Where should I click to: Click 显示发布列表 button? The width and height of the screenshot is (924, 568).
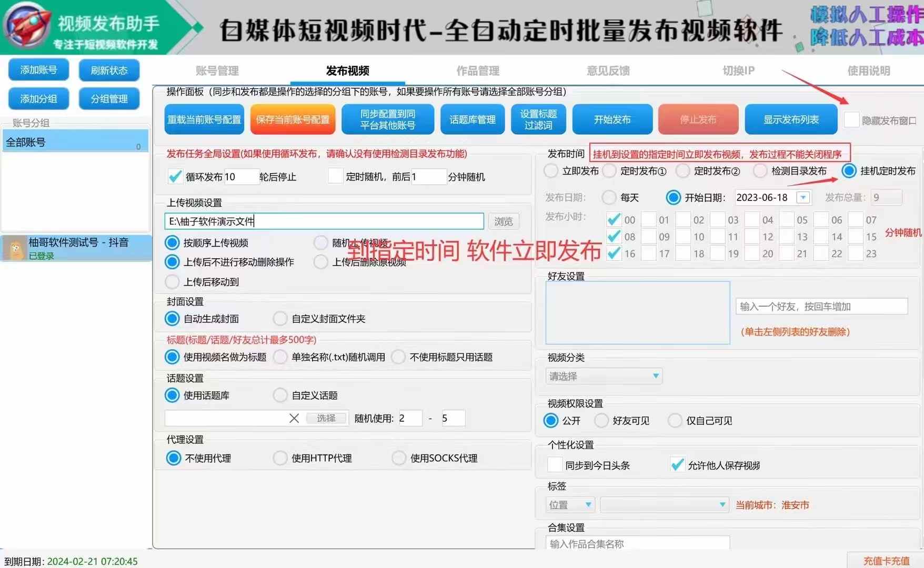(790, 119)
